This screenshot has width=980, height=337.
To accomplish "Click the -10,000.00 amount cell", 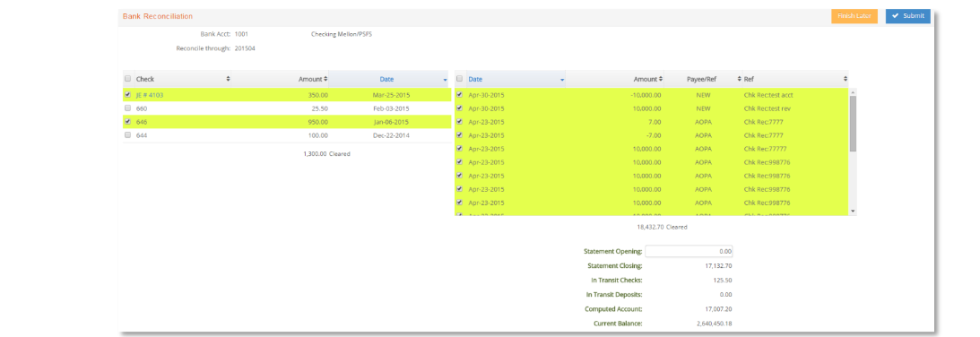I will click(x=645, y=95).
